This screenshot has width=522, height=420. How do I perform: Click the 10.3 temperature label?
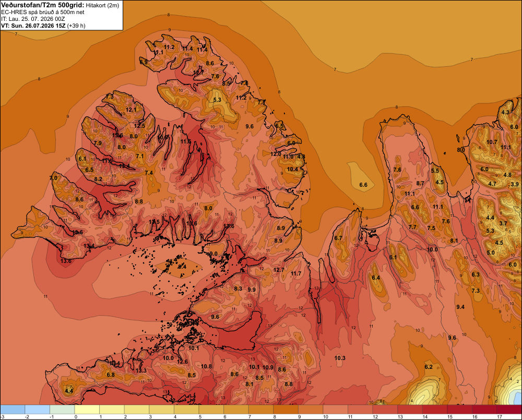(x=340, y=358)
